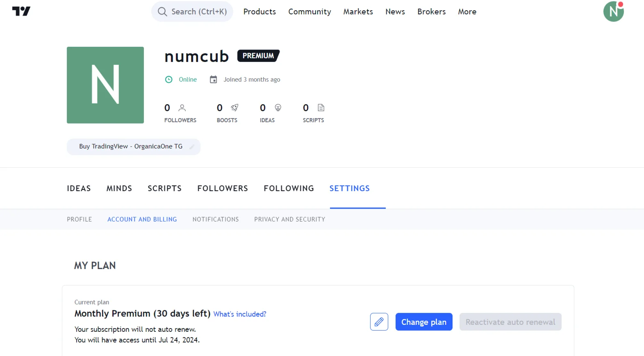This screenshot has width=644, height=356.
Task: Click the Online status clock icon
Action: tap(168, 80)
